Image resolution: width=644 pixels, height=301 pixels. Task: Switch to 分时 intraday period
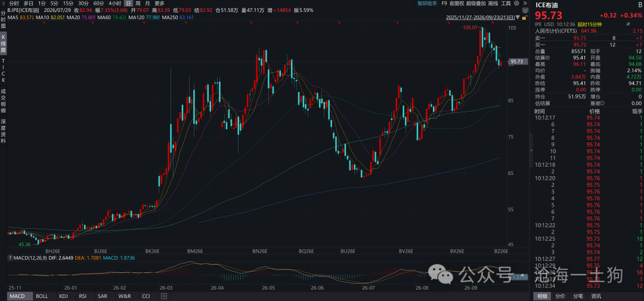click(x=14, y=3)
